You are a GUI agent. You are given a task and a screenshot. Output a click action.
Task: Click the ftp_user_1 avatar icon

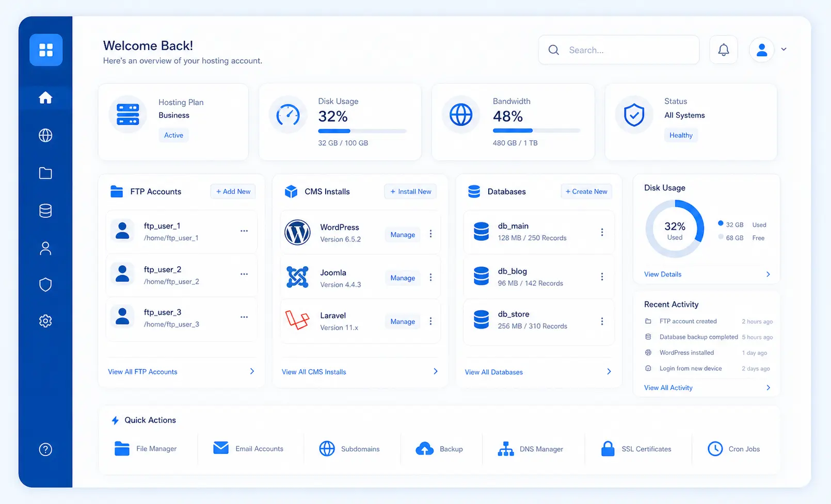coord(122,231)
